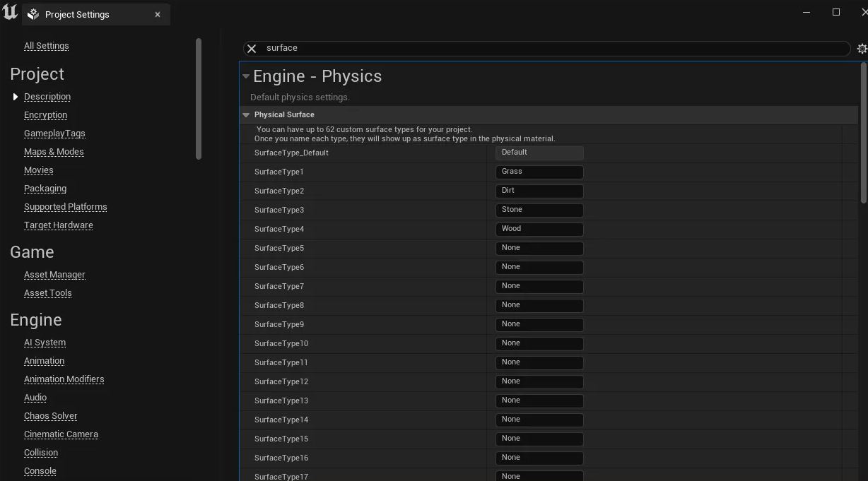Open All Settings
Screen dimensions: 868x481
(46, 45)
